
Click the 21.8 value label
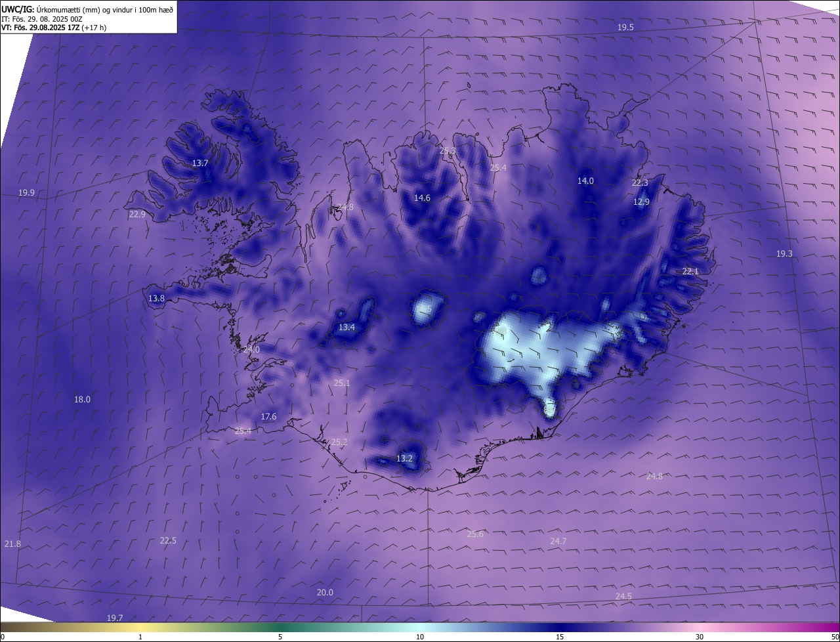point(12,544)
